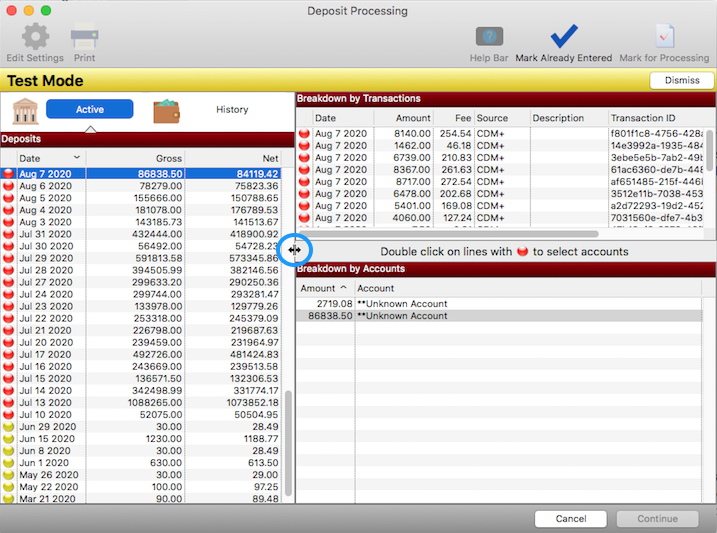
Task: Click red status dot for Aug 6 2020 deposit
Action: pos(9,186)
